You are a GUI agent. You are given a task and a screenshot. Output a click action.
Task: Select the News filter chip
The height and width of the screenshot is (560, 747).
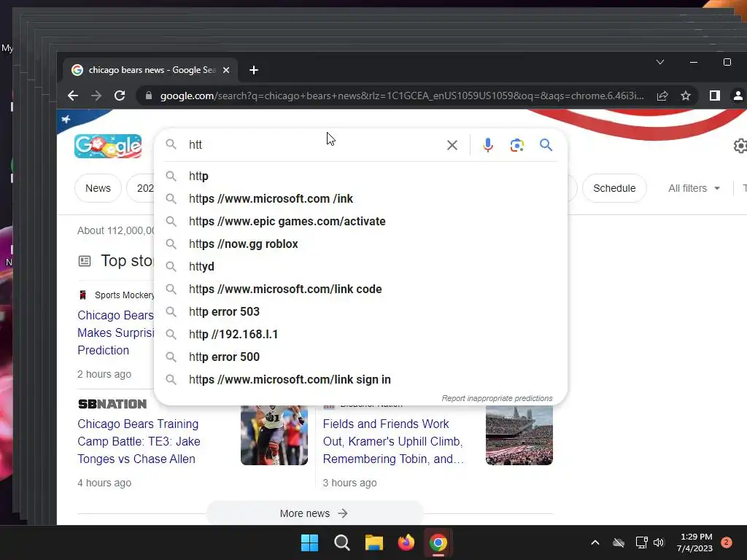(98, 188)
